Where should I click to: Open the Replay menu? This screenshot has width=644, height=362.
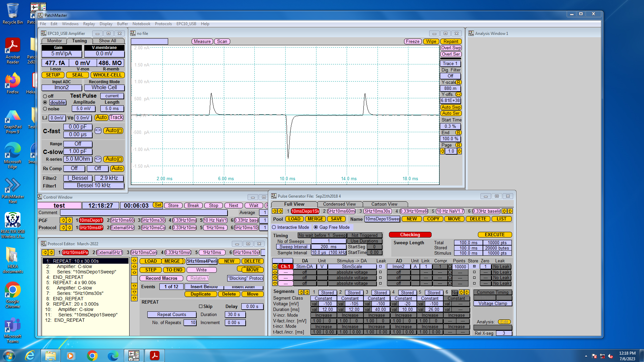tap(89, 24)
